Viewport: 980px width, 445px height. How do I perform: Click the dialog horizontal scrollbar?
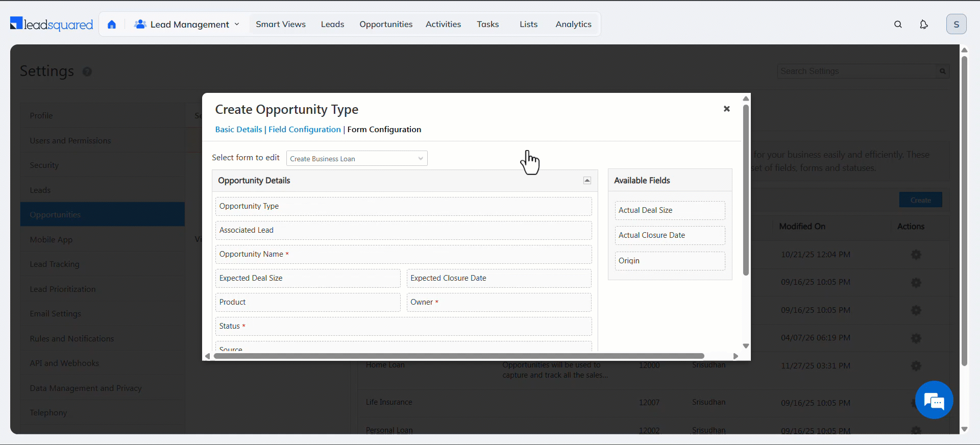(458, 356)
